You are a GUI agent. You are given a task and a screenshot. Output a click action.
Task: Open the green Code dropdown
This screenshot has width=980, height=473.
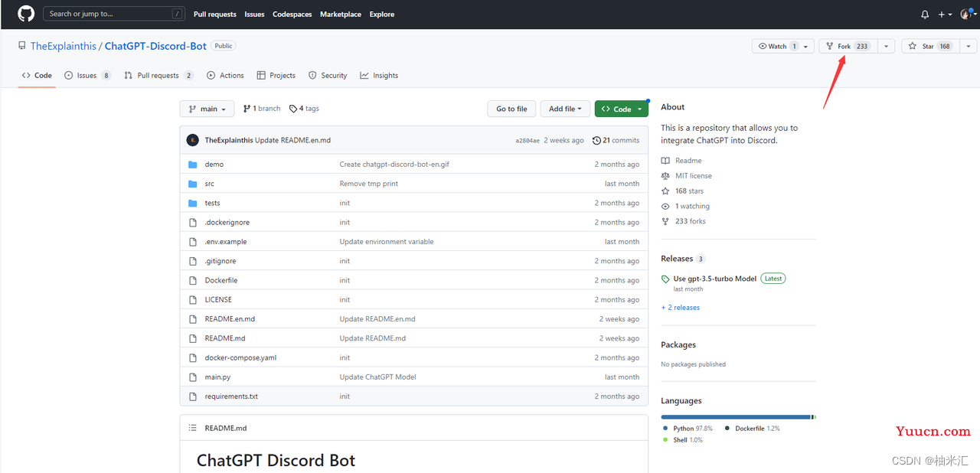click(622, 109)
